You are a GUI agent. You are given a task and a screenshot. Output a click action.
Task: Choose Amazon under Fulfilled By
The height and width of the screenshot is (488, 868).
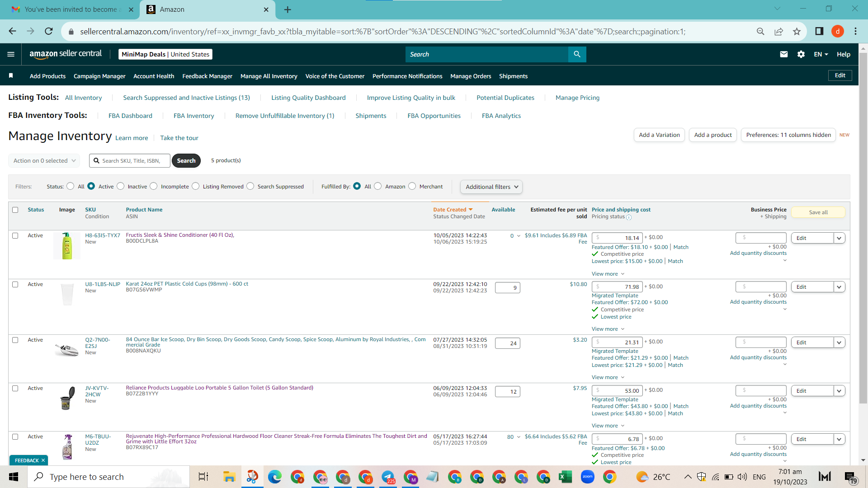(378, 186)
